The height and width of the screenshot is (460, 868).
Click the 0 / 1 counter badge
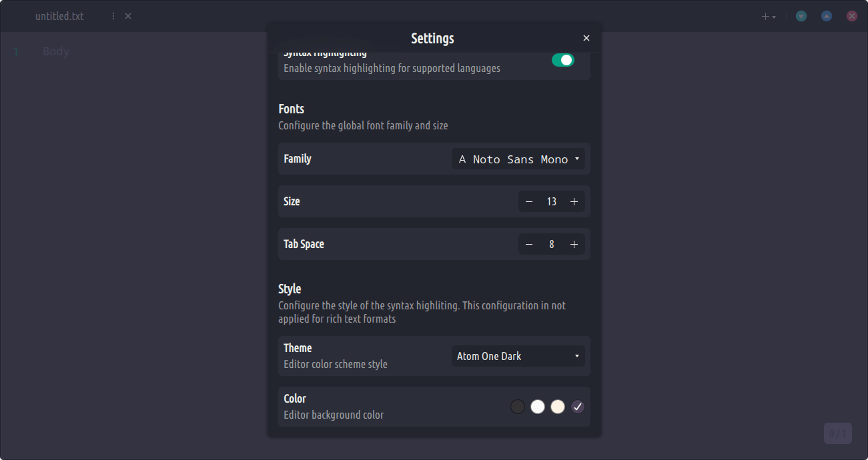tap(837, 433)
